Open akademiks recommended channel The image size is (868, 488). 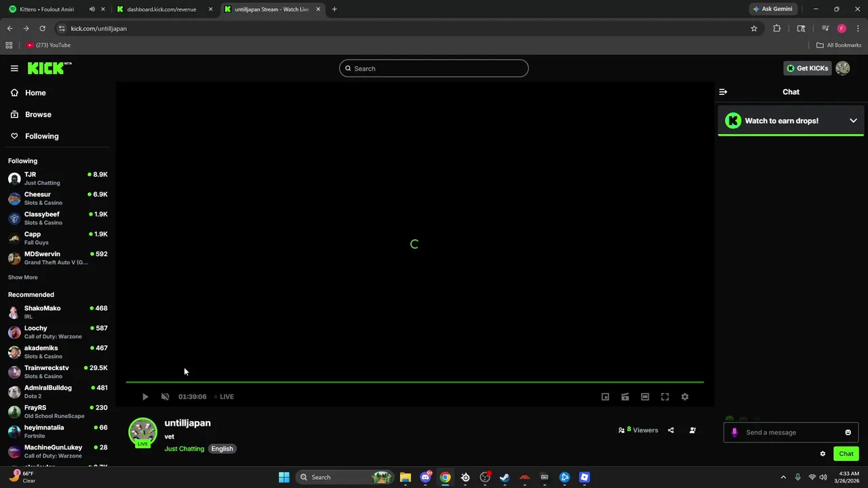(x=58, y=352)
